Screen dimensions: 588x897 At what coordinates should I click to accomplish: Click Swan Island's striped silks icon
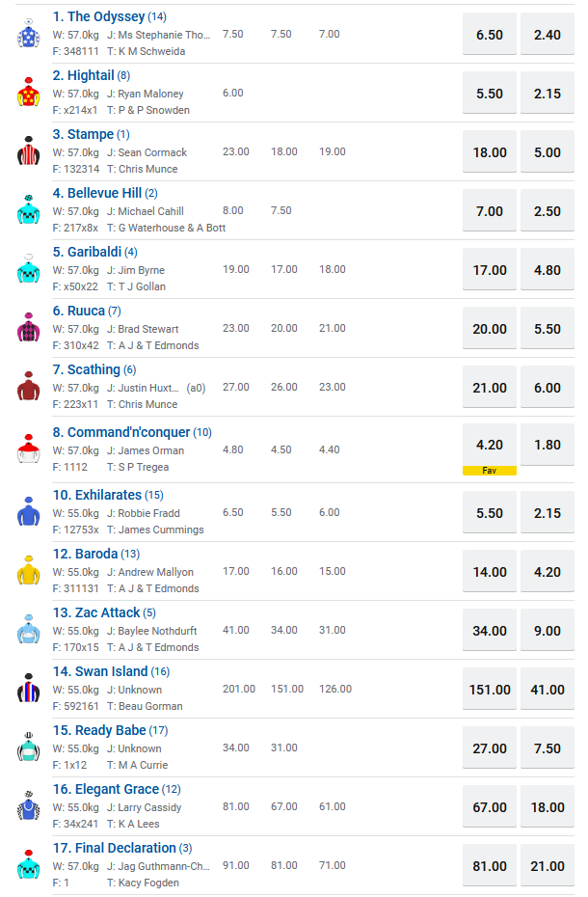[x=27, y=689]
